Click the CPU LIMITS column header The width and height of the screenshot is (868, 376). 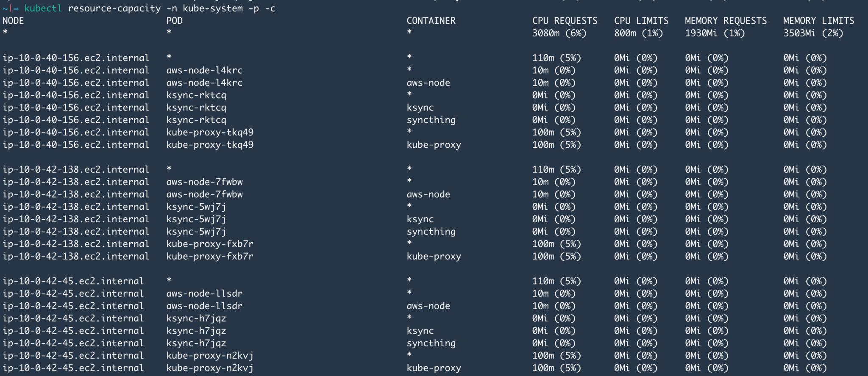click(x=641, y=21)
